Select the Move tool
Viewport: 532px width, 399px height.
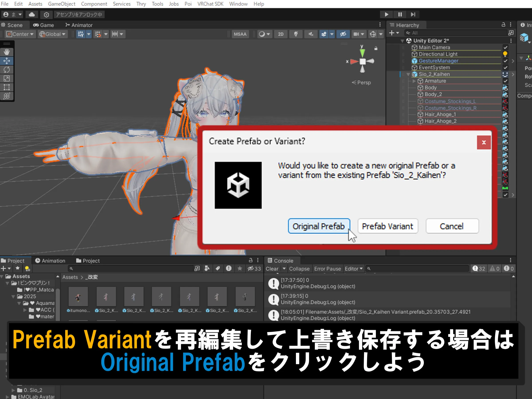click(x=7, y=61)
